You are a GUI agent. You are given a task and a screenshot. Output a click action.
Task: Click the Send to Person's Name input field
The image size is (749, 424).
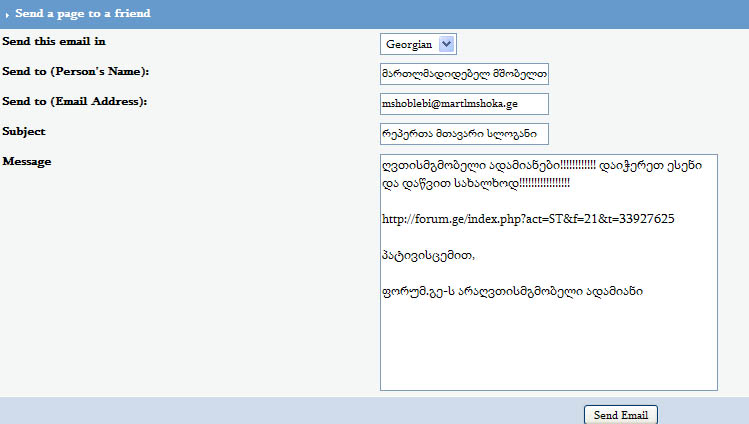(x=464, y=74)
